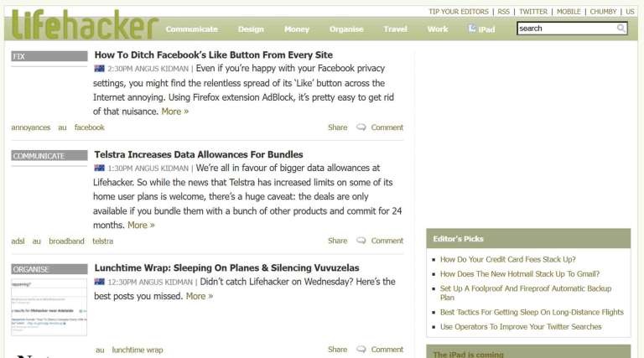The width and height of the screenshot is (644, 358).
Task: Switch to the US edition link
Action: tap(630, 12)
